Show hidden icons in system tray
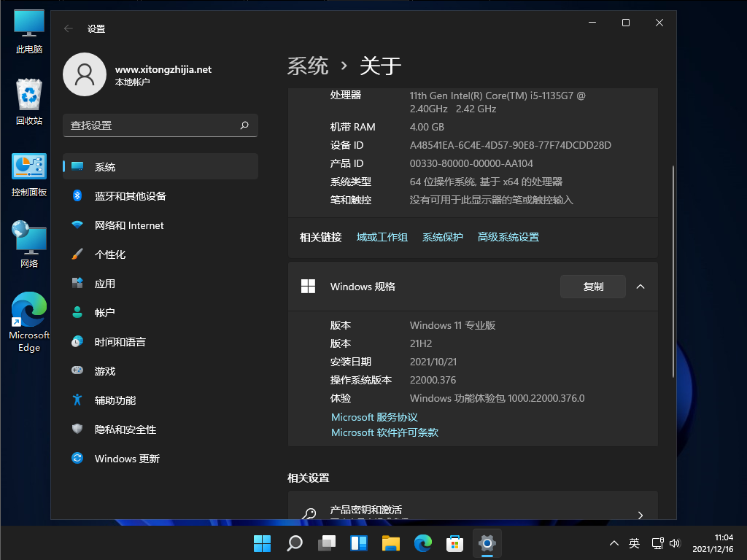Screen dimensions: 747x560 [614, 543]
